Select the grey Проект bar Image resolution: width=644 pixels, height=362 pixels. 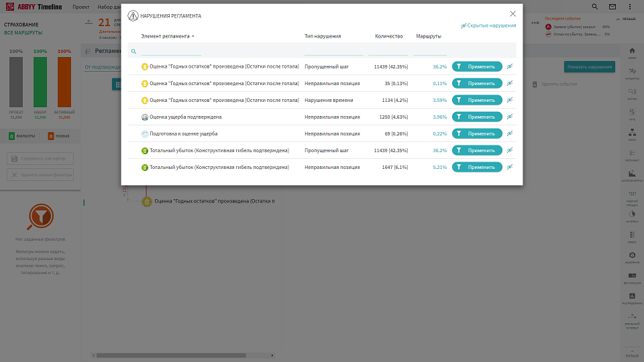pos(16,82)
